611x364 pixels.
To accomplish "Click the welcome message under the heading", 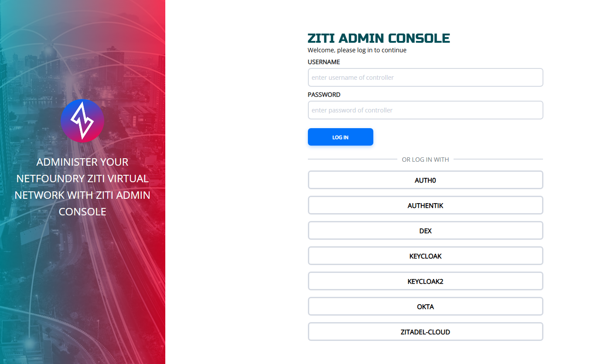I will [x=357, y=50].
